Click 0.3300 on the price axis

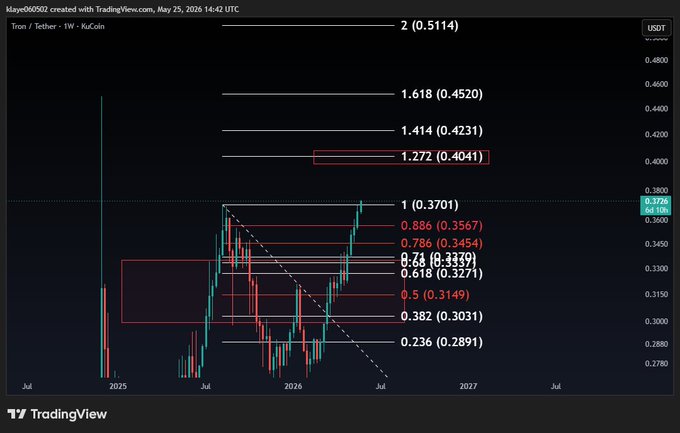click(x=656, y=269)
